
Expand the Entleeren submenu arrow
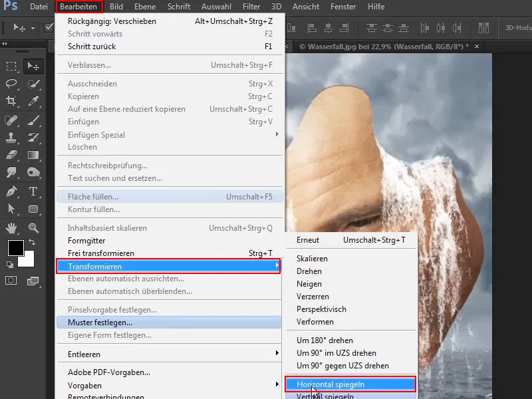(277, 353)
